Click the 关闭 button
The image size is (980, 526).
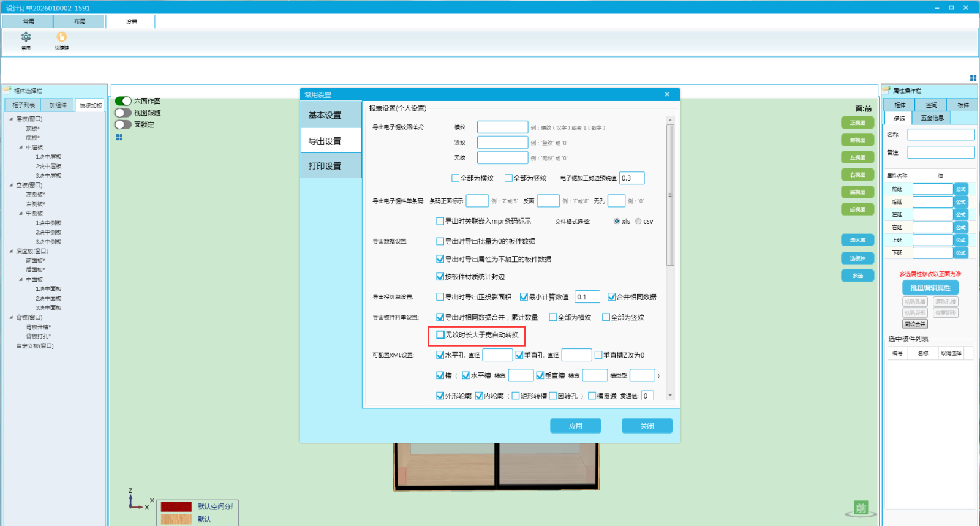(647, 426)
